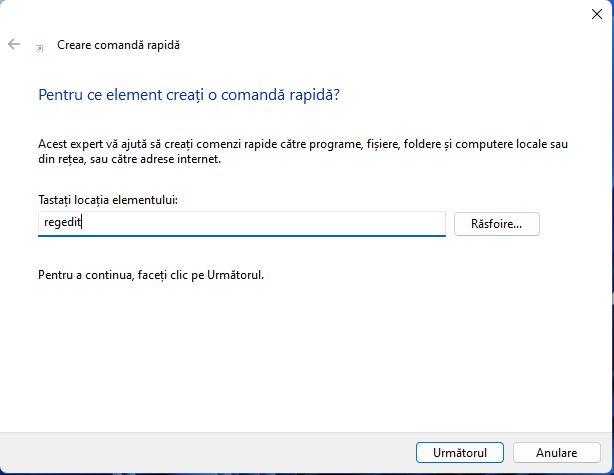The width and height of the screenshot is (614, 475).
Task: Cancel the wizard with Anulare
Action: click(556, 453)
